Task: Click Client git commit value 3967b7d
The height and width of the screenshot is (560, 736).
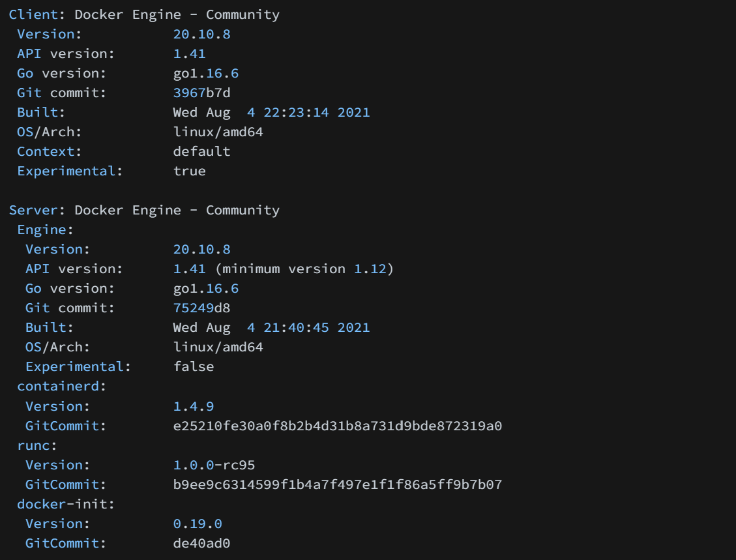Action: point(201,93)
